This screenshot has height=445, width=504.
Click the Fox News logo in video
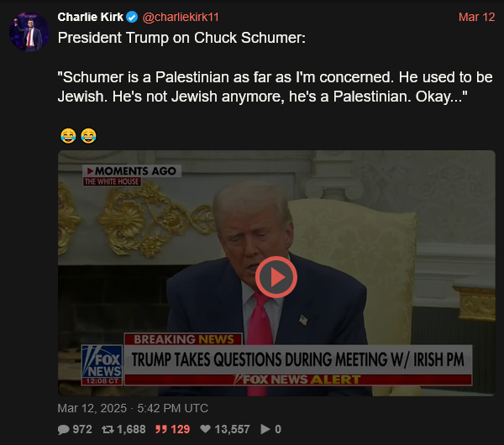102,365
